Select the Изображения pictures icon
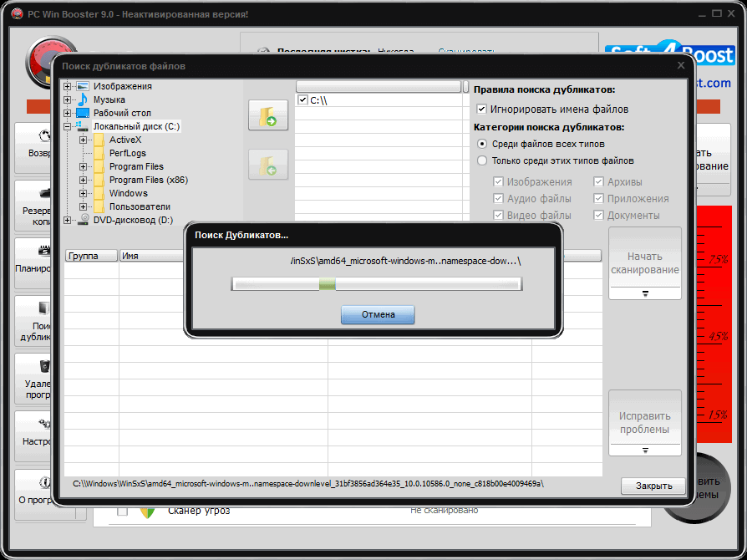747x560 pixels. [x=83, y=86]
